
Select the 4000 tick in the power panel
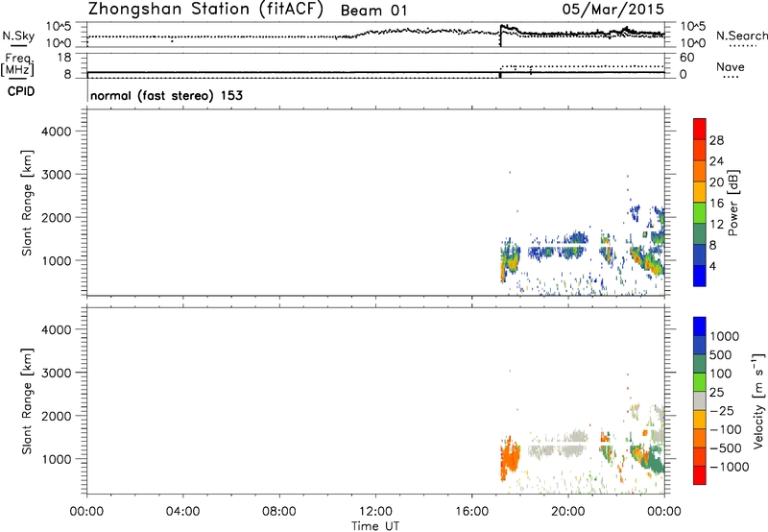pyautogui.click(x=57, y=132)
